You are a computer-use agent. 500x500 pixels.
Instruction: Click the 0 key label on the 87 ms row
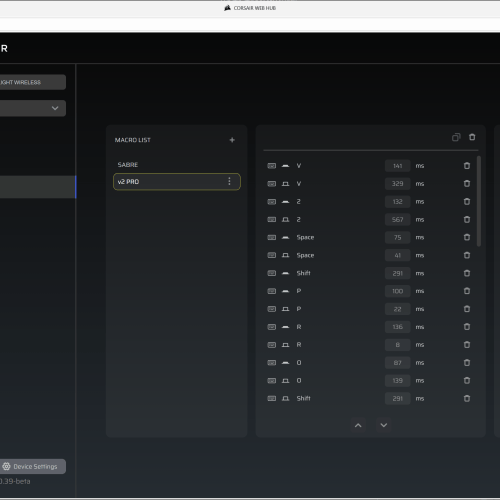299,363
